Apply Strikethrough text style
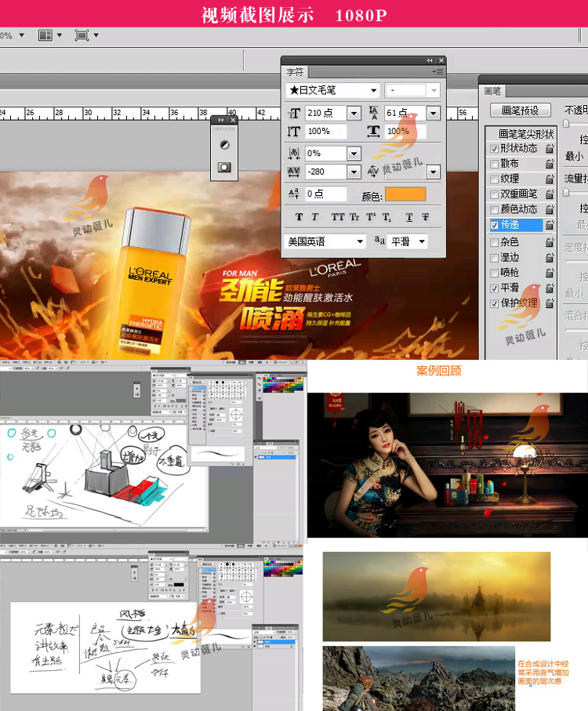The image size is (588, 711). point(425,217)
